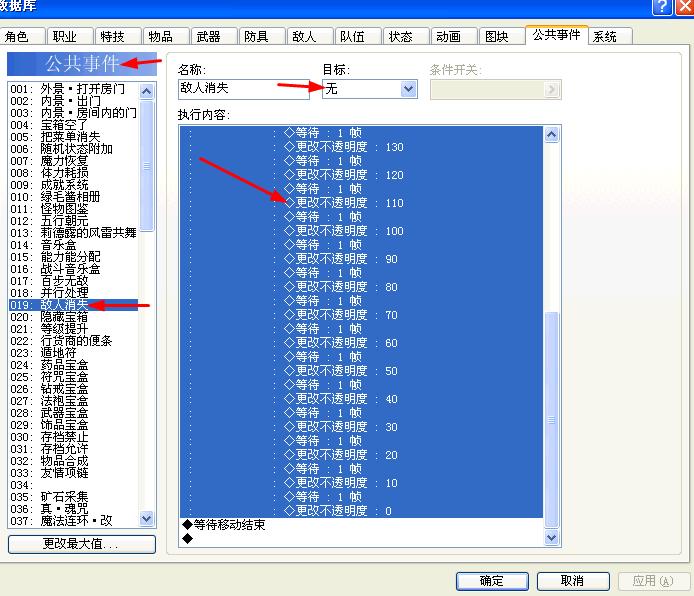Open the 角色 tab

click(22, 36)
